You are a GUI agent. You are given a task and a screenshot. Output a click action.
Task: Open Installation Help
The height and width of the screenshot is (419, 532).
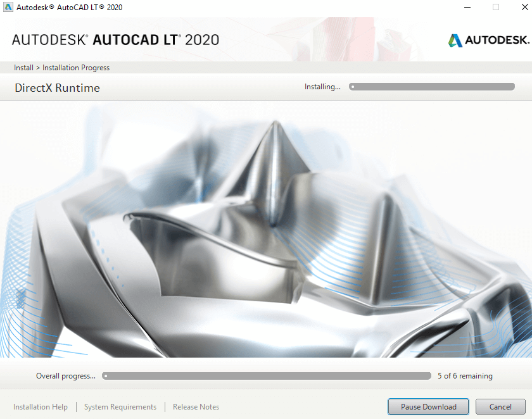[40, 406]
